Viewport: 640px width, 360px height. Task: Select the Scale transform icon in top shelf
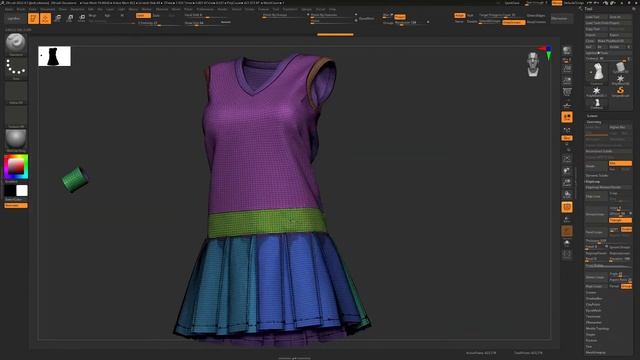[x=70, y=18]
